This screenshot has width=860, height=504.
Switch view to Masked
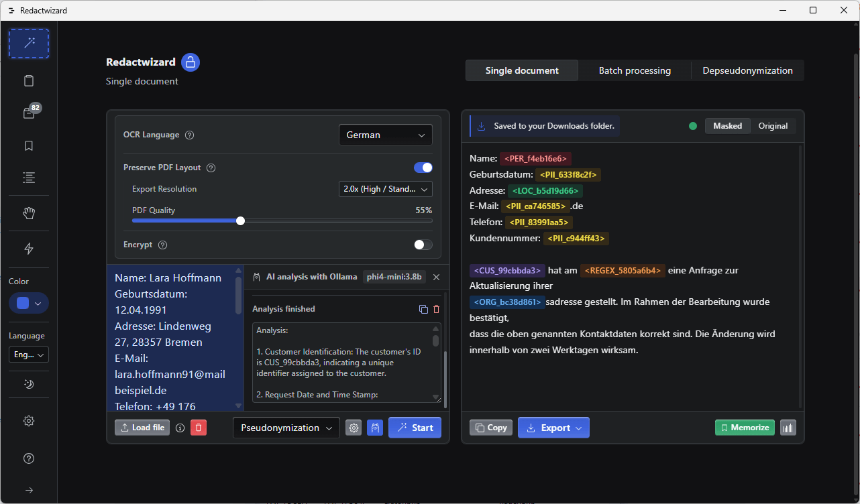point(728,126)
